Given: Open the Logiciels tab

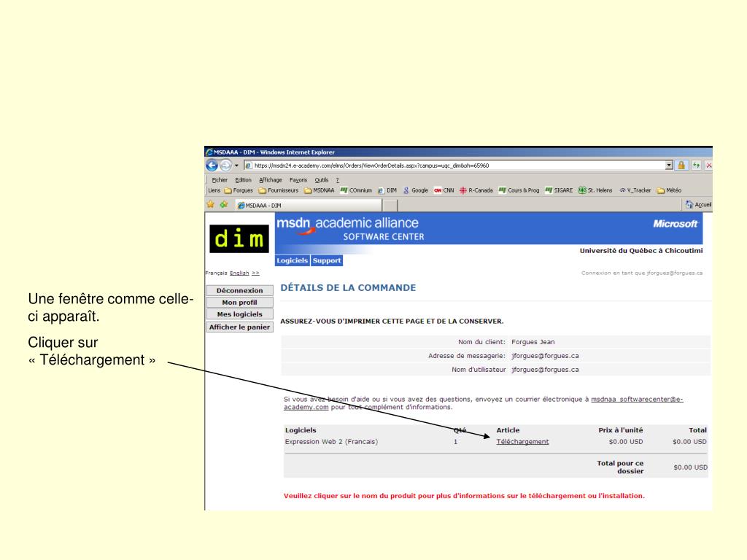Looking at the screenshot, I should tap(292, 260).
